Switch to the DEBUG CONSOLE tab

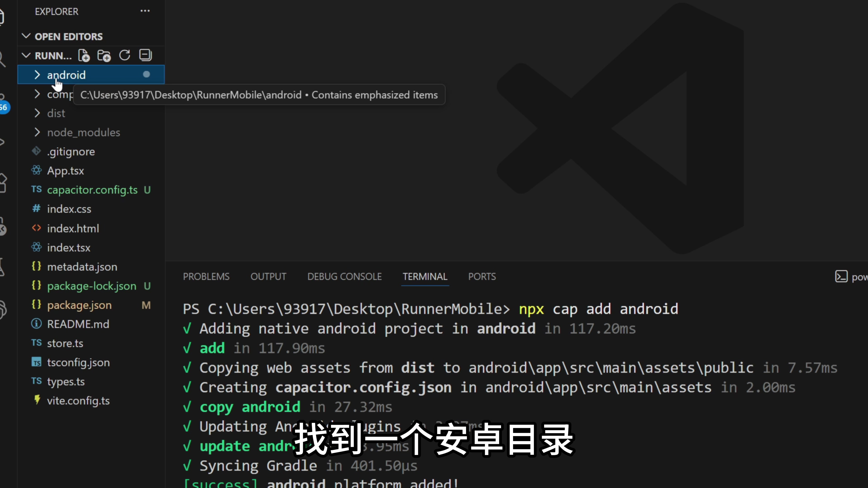[344, 277]
